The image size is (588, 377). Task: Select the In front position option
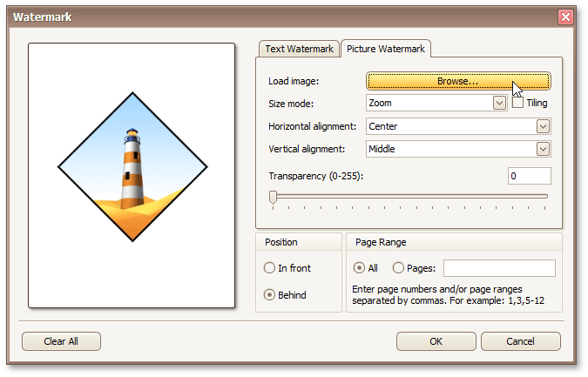pos(270,268)
